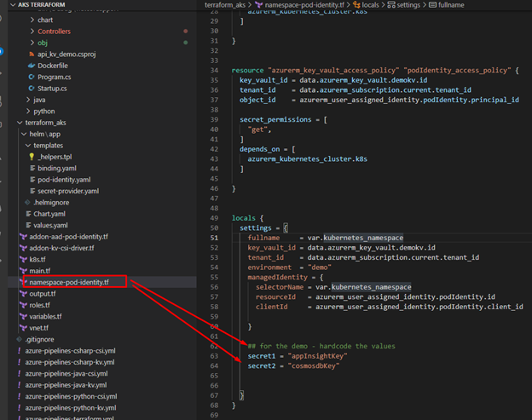
Task: Collapse the templates folder
Action: (x=28, y=146)
